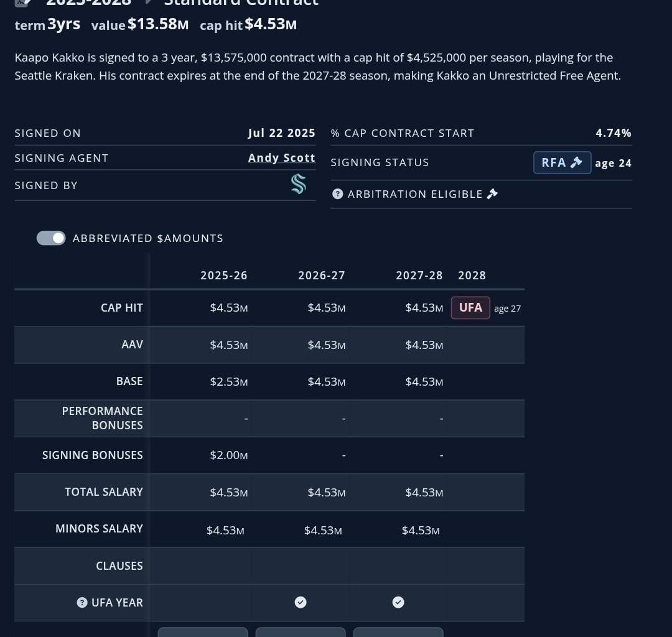Click the help icon beside Arbitration Eligible
Screen dimensions: 672x637
tap(338, 194)
